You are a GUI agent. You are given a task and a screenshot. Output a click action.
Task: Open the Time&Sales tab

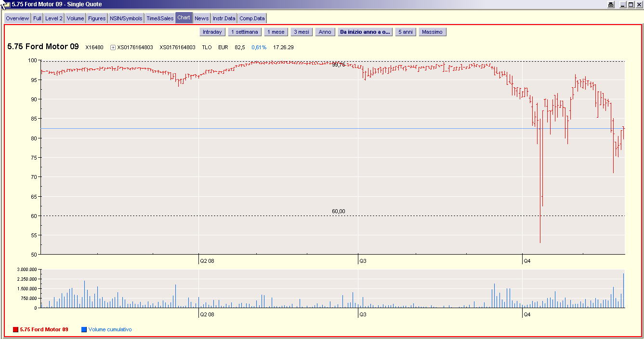click(160, 18)
